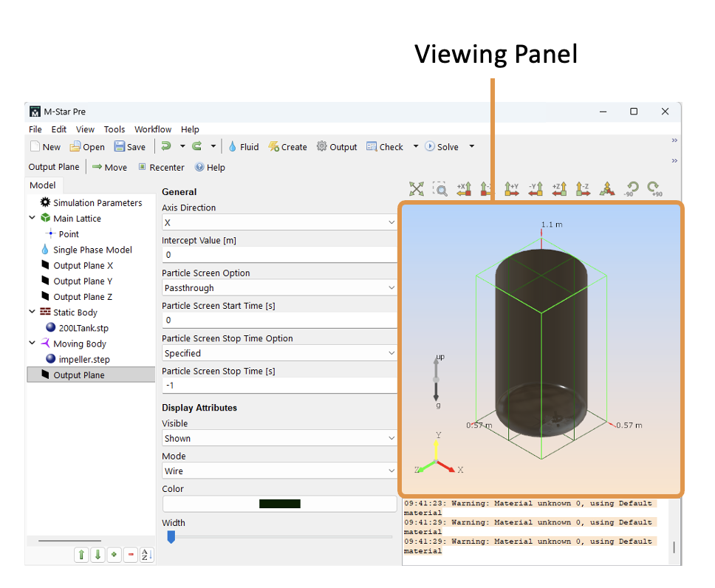Click the Recenter button
The image size is (715, 588).
click(161, 168)
